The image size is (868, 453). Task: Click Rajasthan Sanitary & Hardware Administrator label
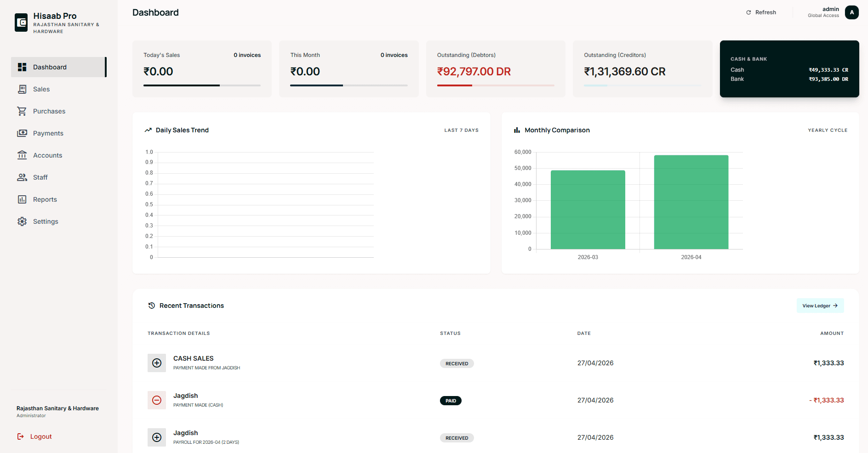(x=57, y=412)
